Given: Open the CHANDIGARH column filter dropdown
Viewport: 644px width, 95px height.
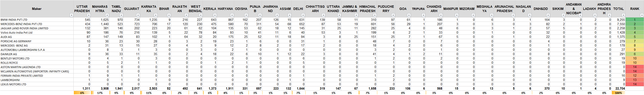Looking at the screenshot, I should pyautogui.click(x=441, y=15).
